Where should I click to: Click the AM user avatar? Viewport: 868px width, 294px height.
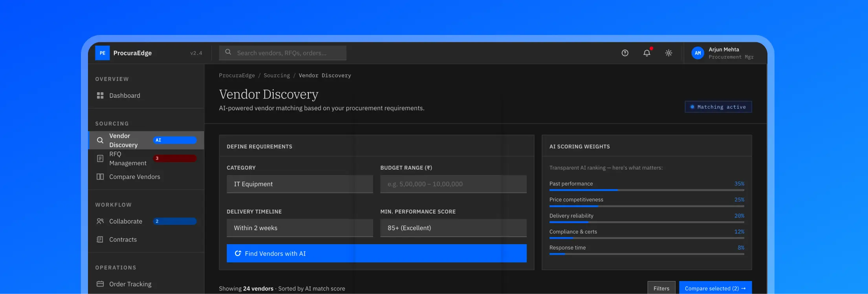(698, 53)
